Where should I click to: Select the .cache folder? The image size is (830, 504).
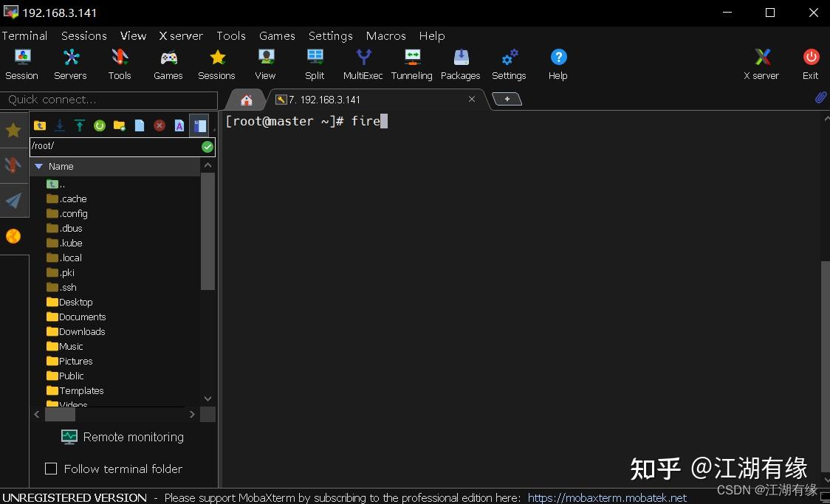pos(66,199)
